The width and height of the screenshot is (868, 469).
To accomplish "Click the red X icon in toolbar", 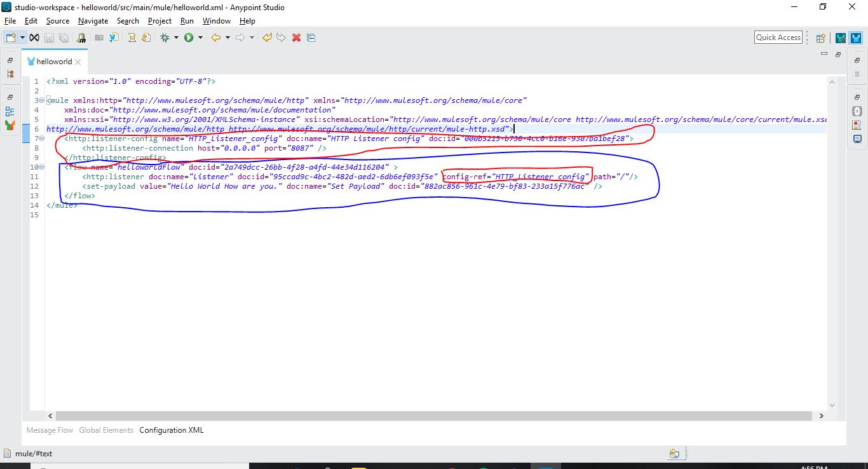I will [x=296, y=38].
